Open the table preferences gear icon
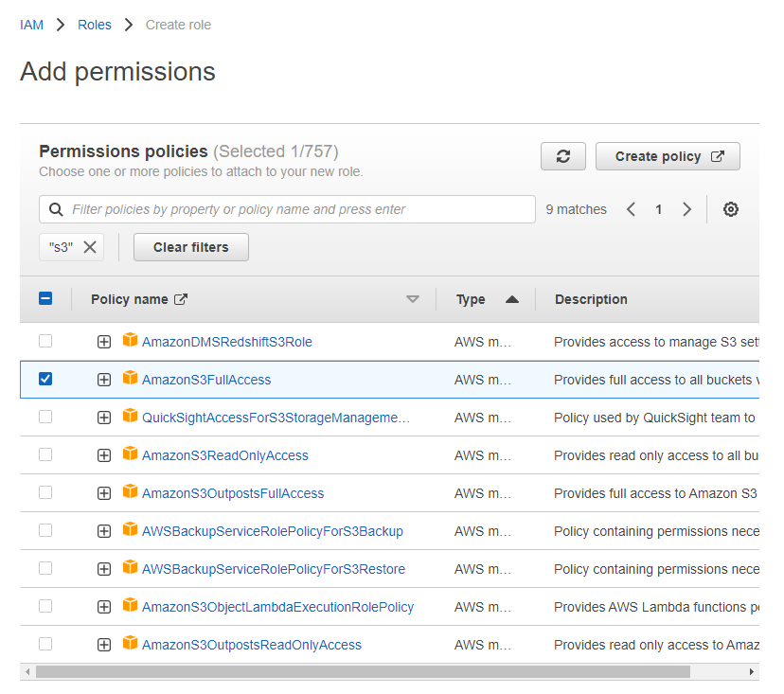The height and width of the screenshot is (694, 784). click(730, 209)
